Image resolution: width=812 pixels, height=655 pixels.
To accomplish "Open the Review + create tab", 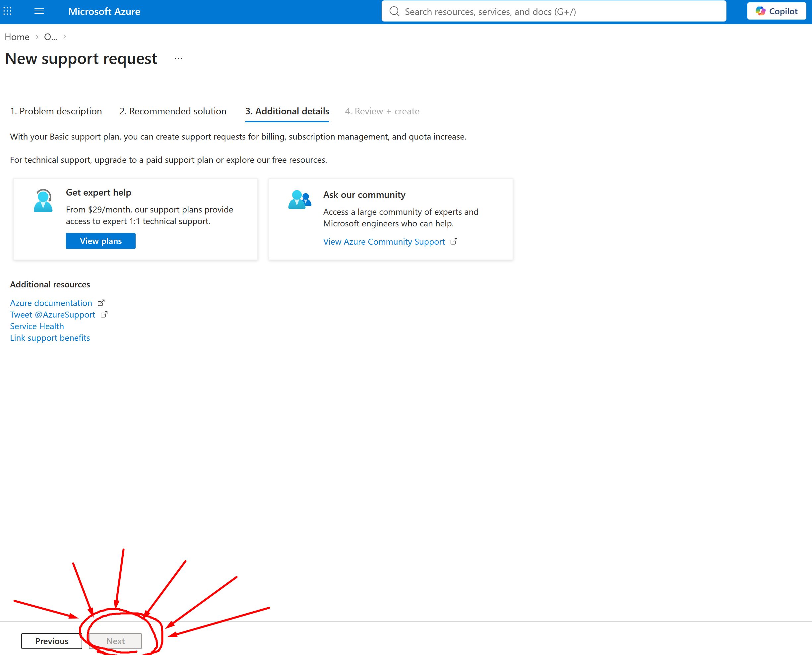I will [382, 111].
